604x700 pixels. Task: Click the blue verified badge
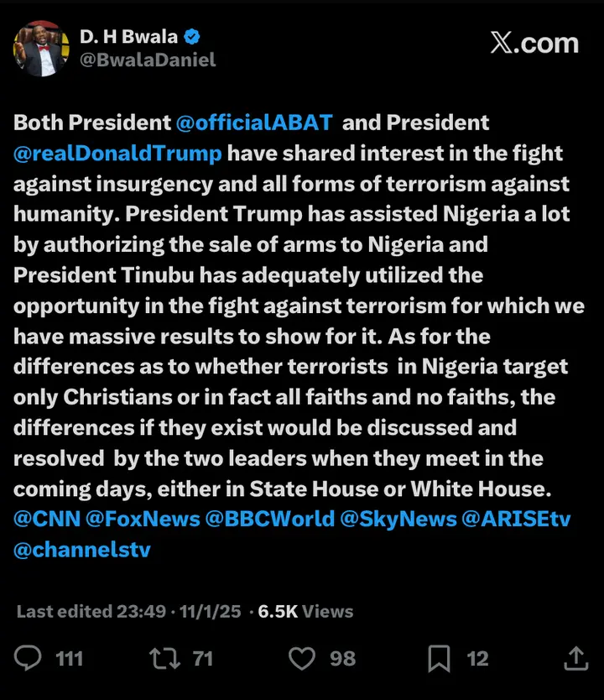tap(193, 37)
